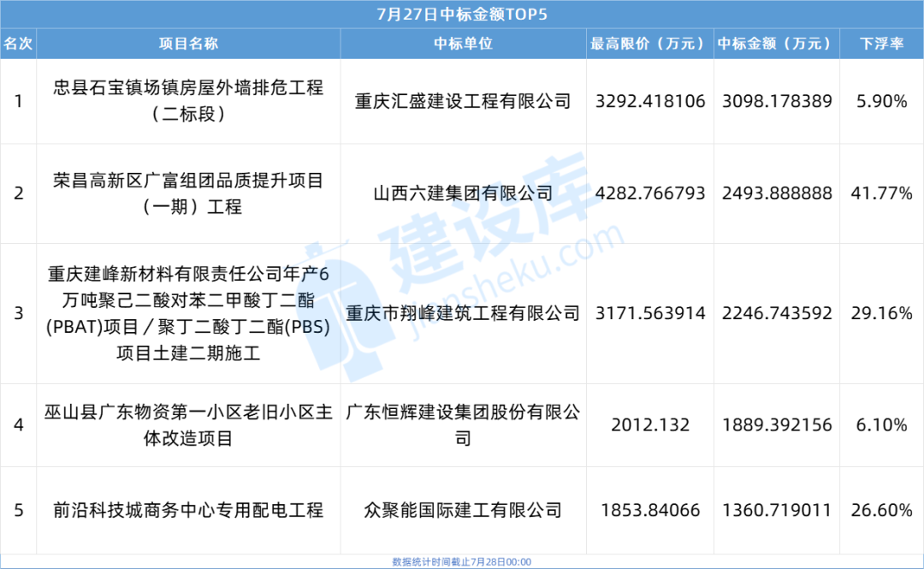Click the footer note 数据统计时间截止7月28日00:00

[x=462, y=562]
